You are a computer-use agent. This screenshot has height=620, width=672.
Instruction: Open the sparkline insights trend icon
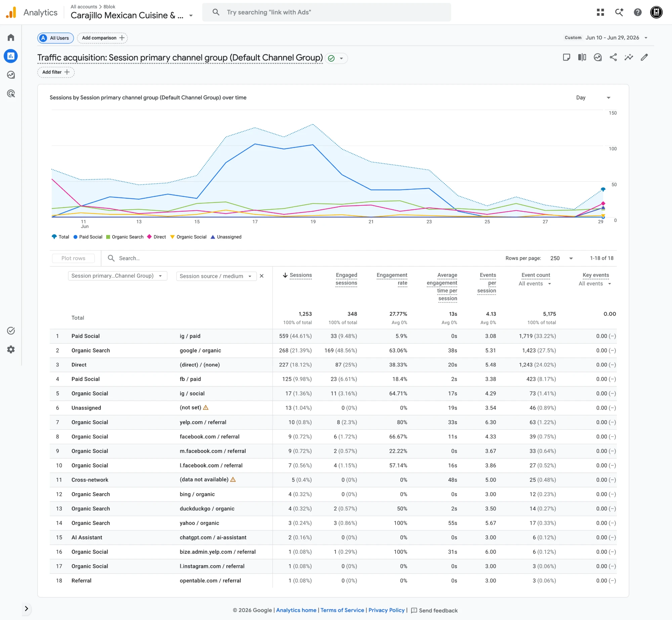[629, 57]
